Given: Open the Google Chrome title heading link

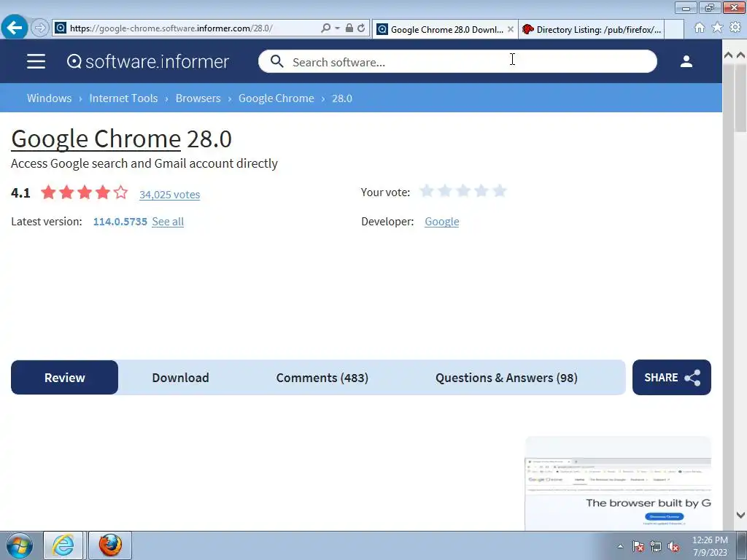Looking at the screenshot, I should tap(96, 139).
